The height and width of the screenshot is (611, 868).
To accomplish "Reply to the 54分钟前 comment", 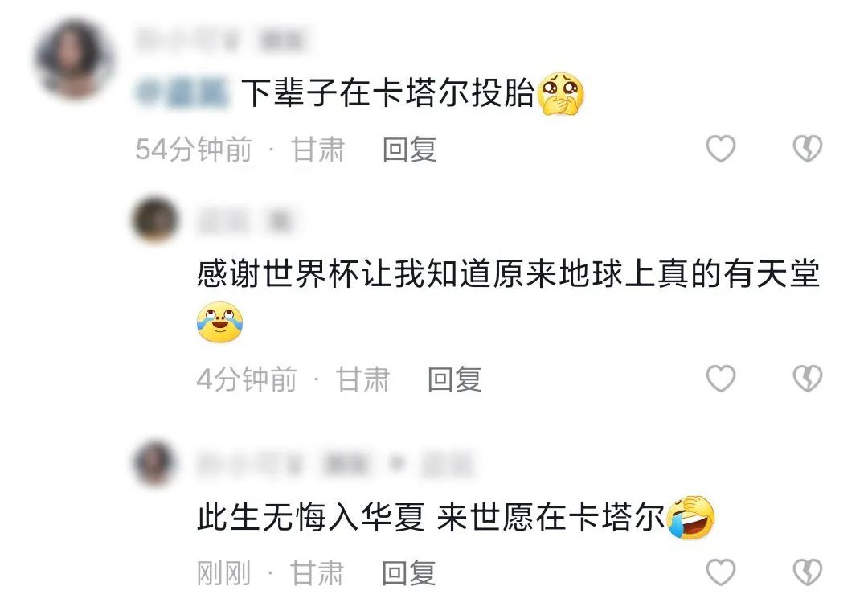I will pos(410,150).
